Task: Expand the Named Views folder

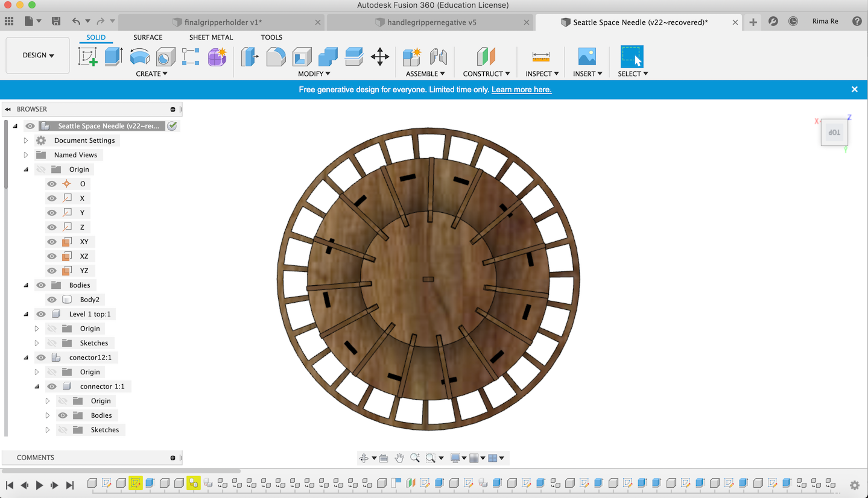Action: pos(26,155)
